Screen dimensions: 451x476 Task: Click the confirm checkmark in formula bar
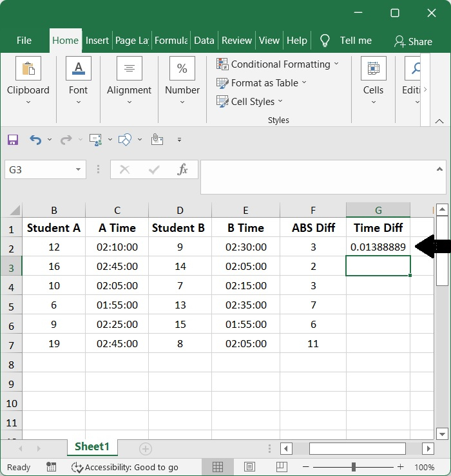[x=154, y=169]
